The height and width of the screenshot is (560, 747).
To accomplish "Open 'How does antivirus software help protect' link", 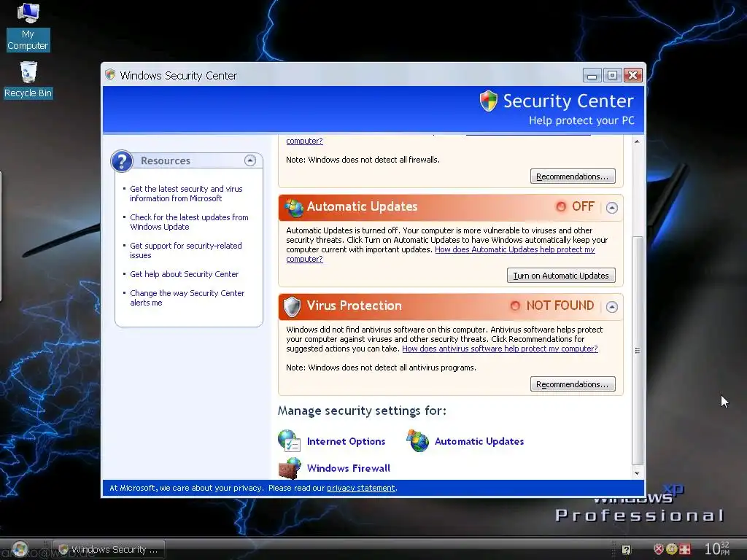I will coord(500,349).
